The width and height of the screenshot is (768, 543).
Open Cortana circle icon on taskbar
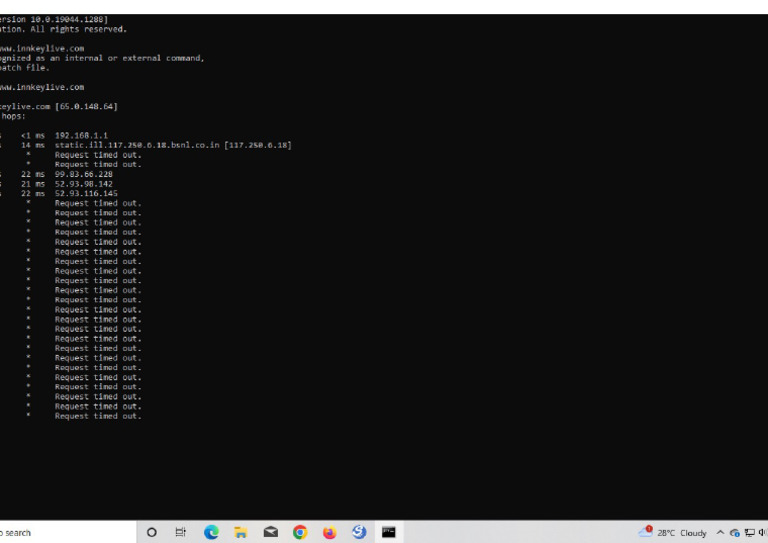[x=152, y=532]
